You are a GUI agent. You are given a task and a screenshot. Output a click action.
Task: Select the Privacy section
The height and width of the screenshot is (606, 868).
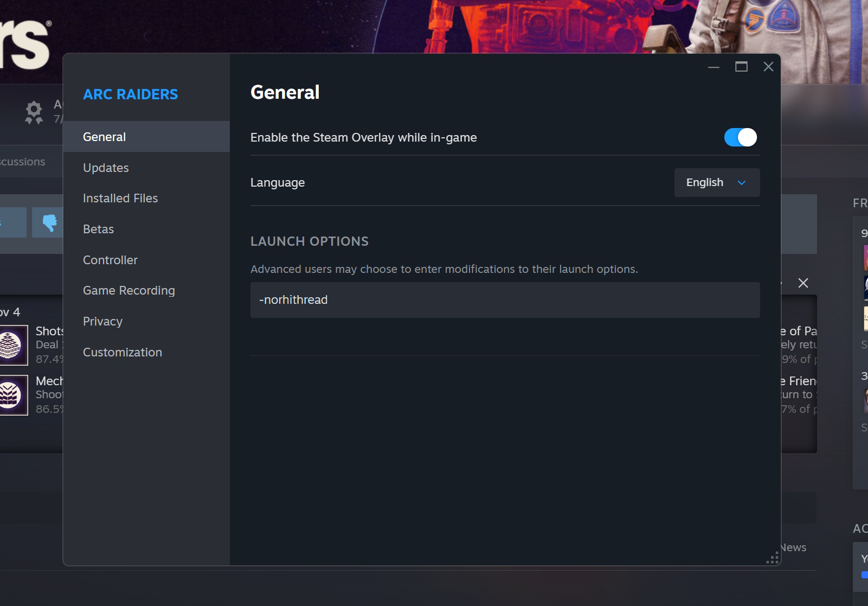[102, 321]
